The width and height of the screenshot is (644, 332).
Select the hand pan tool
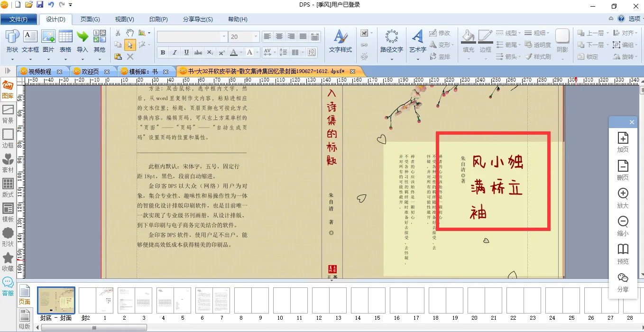coord(129,33)
